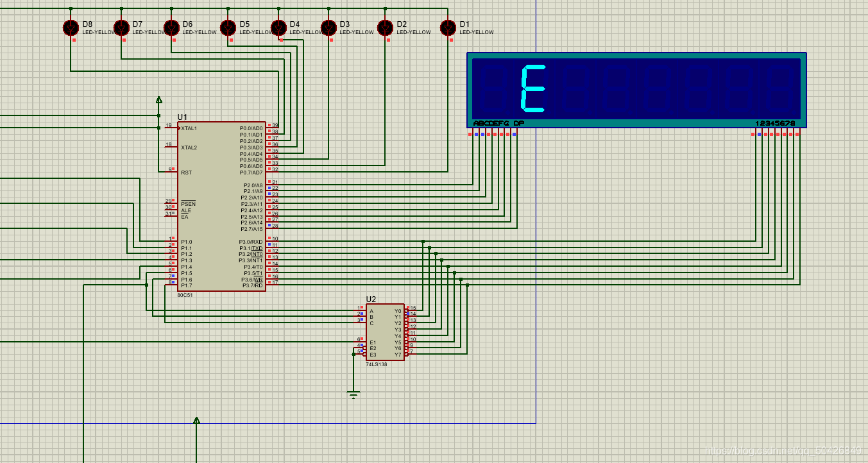
Task: Click pin number 19 on U1
Action: [x=169, y=125]
